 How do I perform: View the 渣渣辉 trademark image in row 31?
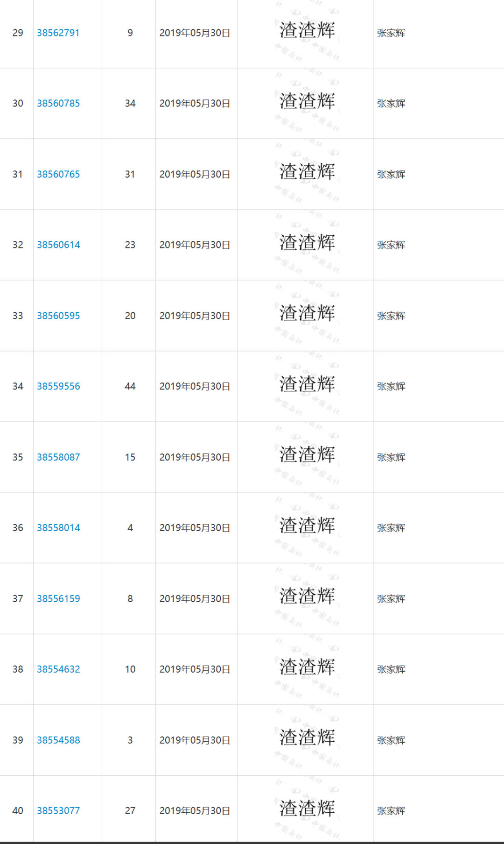pyautogui.click(x=307, y=172)
